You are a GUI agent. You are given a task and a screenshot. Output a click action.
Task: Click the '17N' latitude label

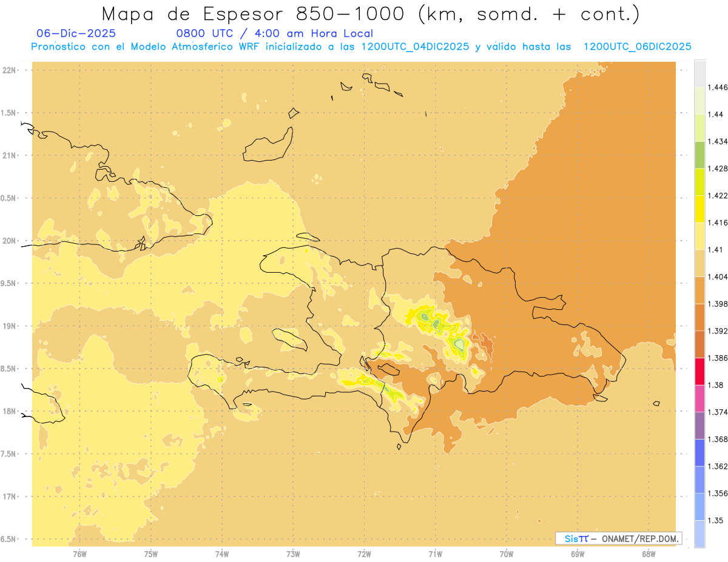9,497
